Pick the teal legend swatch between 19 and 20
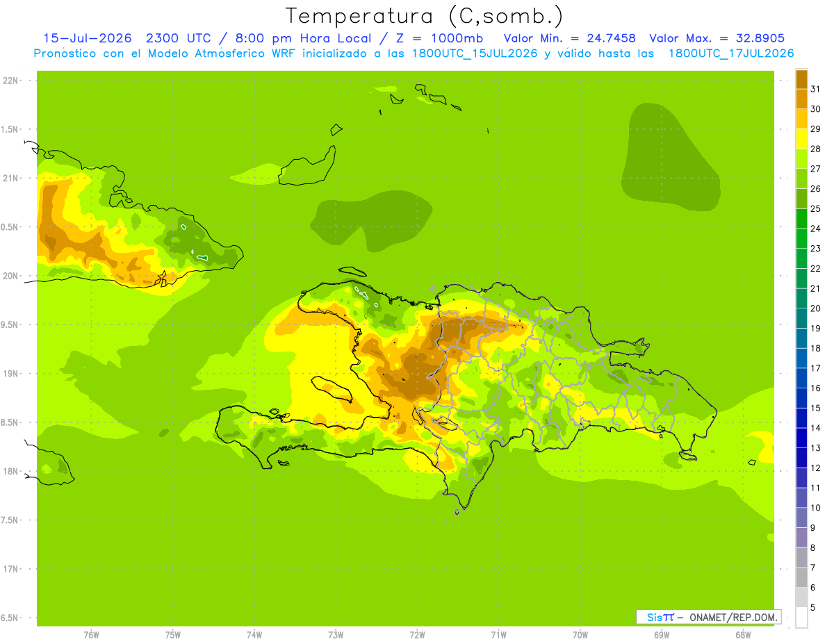Screen dimensions: 834x644 pyautogui.click(x=801, y=318)
